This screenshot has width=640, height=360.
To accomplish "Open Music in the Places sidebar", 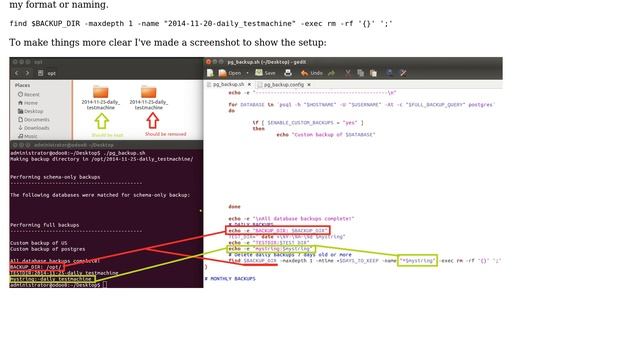I will pyautogui.click(x=27, y=136).
